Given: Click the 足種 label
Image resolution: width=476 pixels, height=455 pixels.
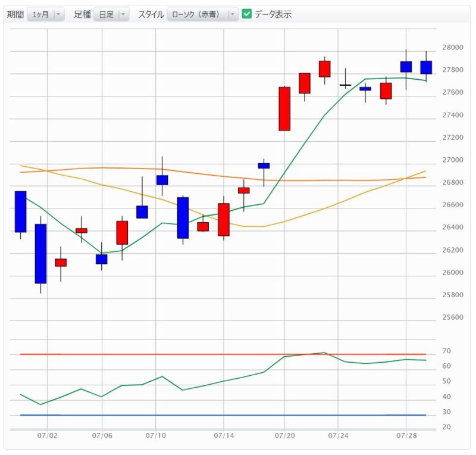Looking at the screenshot, I should click(82, 14).
